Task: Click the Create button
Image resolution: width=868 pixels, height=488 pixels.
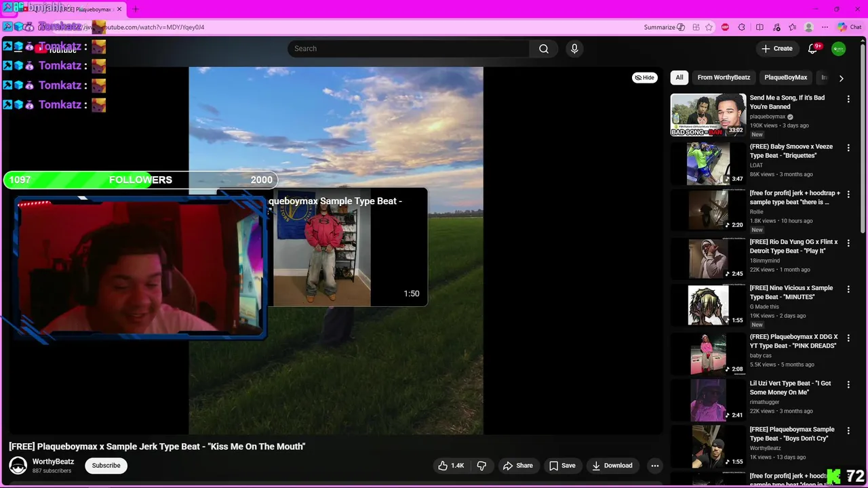Action: (x=776, y=49)
